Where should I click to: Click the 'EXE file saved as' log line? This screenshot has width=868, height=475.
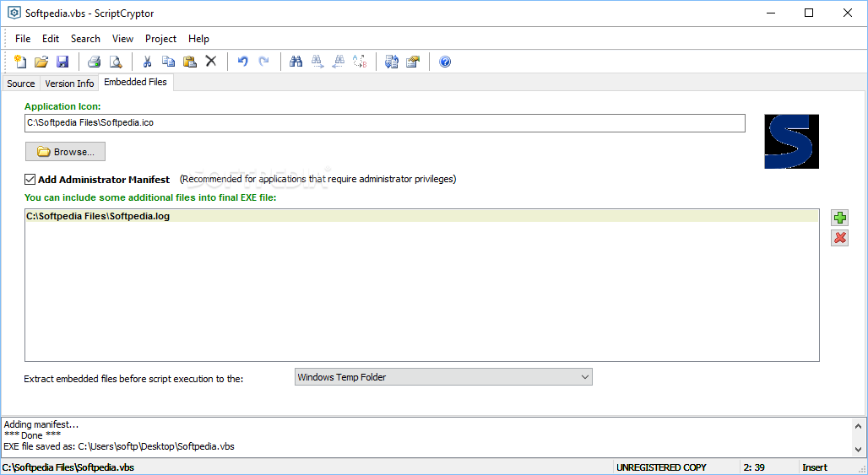119,446
